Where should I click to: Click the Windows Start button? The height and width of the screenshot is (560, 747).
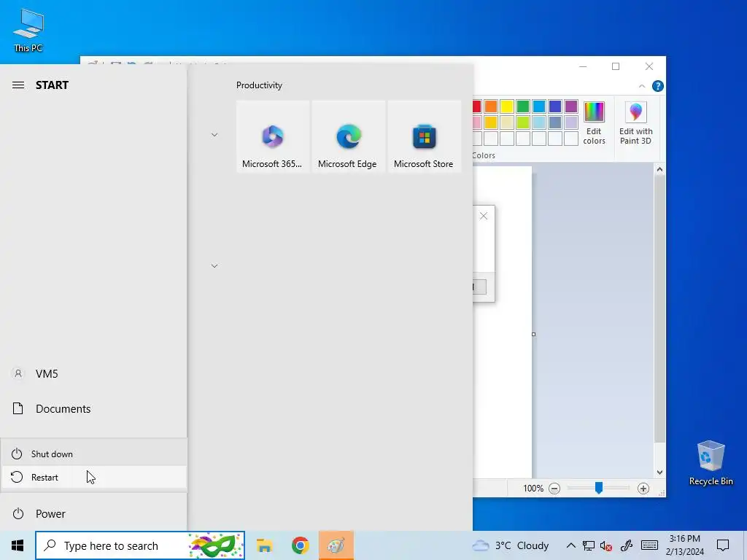coord(18,545)
